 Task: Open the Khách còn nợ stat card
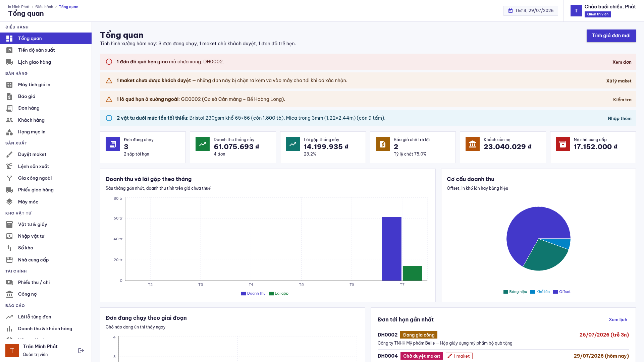pyautogui.click(x=503, y=147)
